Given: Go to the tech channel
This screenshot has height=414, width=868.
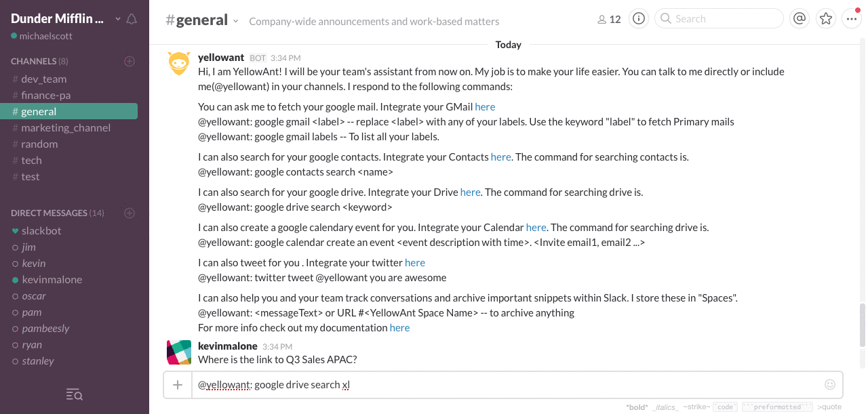Looking at the screenshot, I should tap(31, 160).
